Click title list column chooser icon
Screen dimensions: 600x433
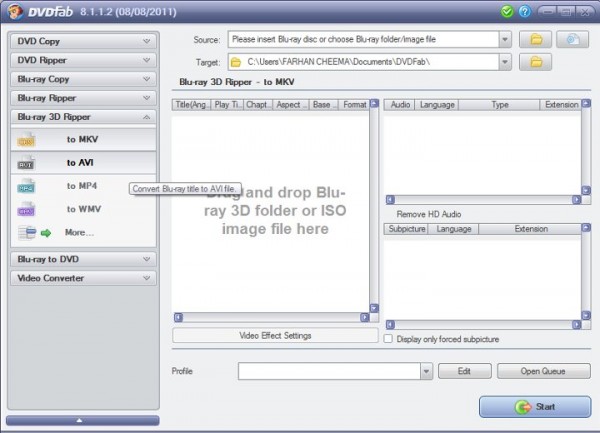(x=375, y=103)
